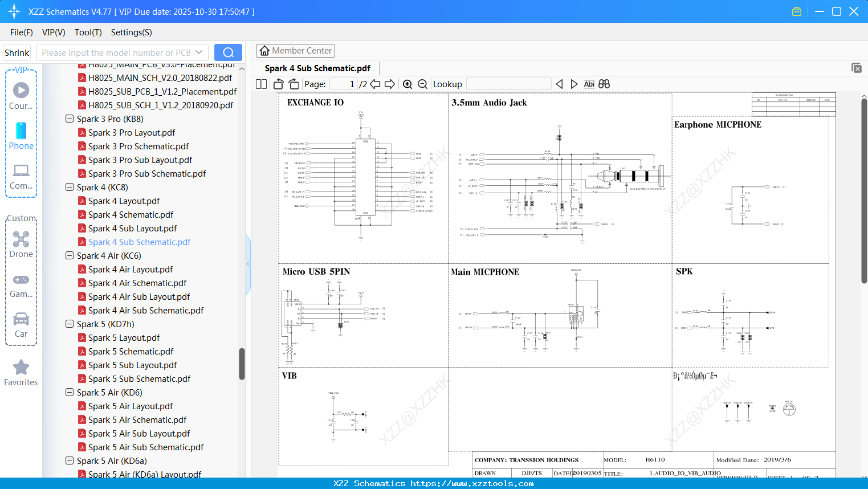Collapse the Spark 5 (KD7h) node
868x489 pixels.
click(69, 324)
